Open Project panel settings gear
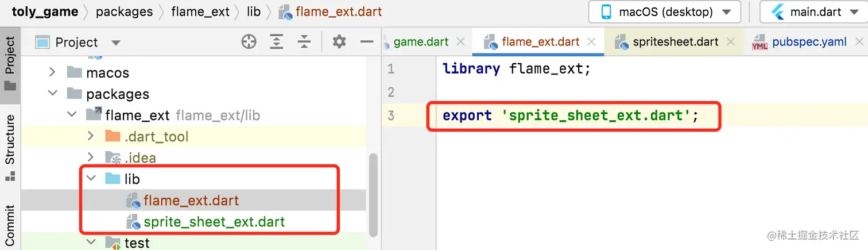Image resolution: width=868 pixels, height=250 pixels. tap(339, 41)
